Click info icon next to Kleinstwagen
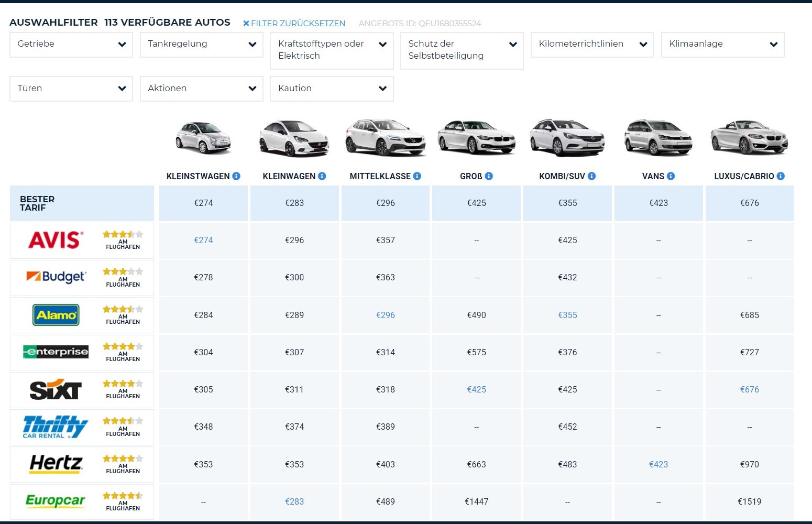This screenshot has width=812, height=524. click(x=236, y=176)
